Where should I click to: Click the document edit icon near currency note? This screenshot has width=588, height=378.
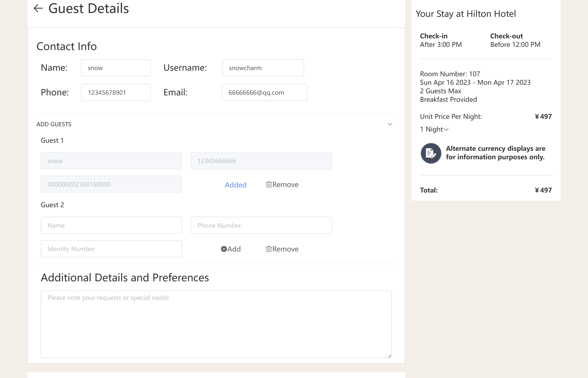[x=431, y=153]
